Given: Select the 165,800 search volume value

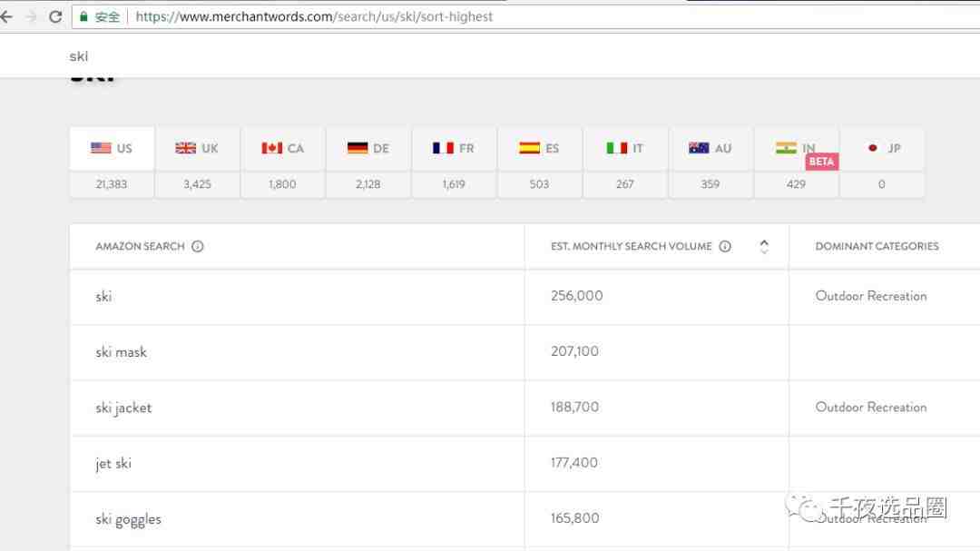Looking at the screenshot, I should [574, 518].
